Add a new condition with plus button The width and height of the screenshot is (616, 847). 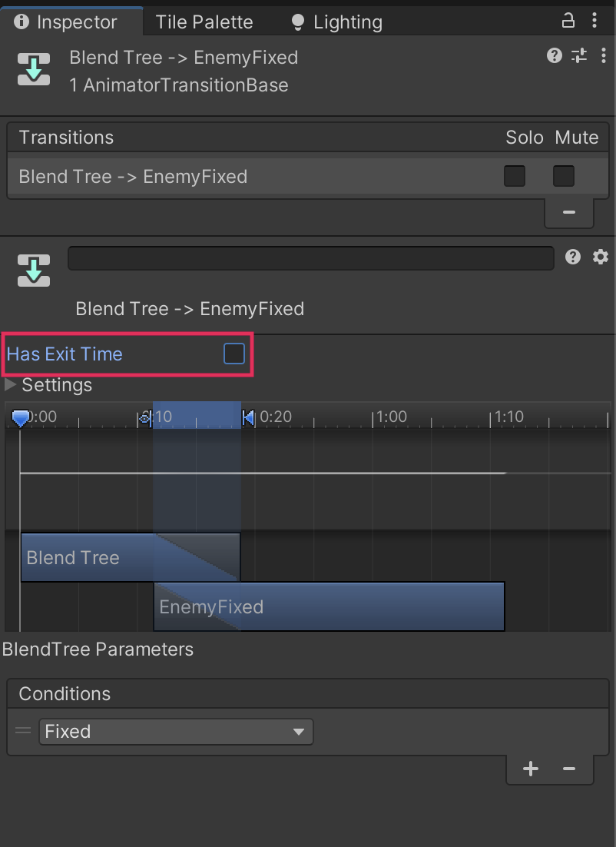531,769
